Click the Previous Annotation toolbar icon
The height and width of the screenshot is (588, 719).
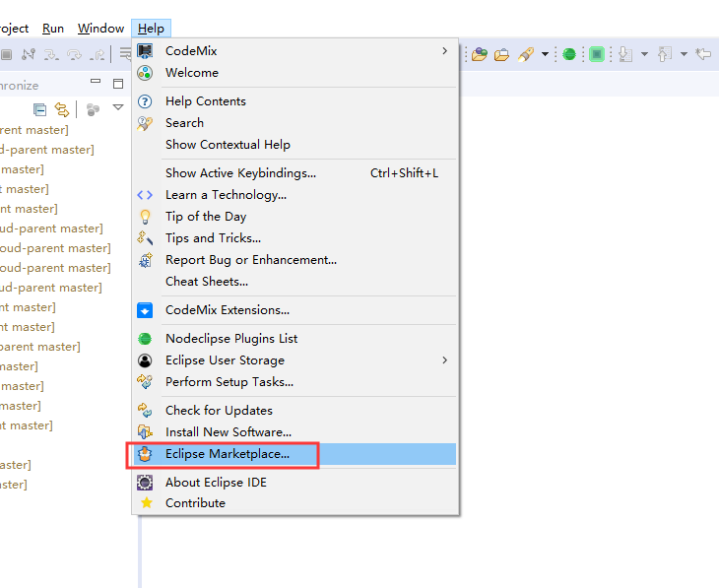tap(665, 54)
